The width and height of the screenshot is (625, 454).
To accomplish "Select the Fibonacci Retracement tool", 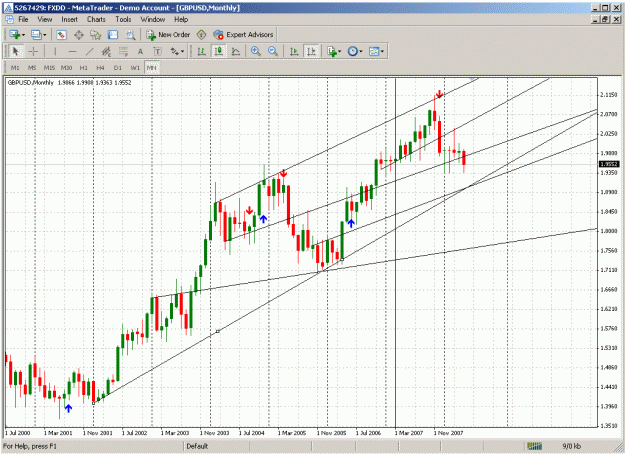I will [123, 51].
